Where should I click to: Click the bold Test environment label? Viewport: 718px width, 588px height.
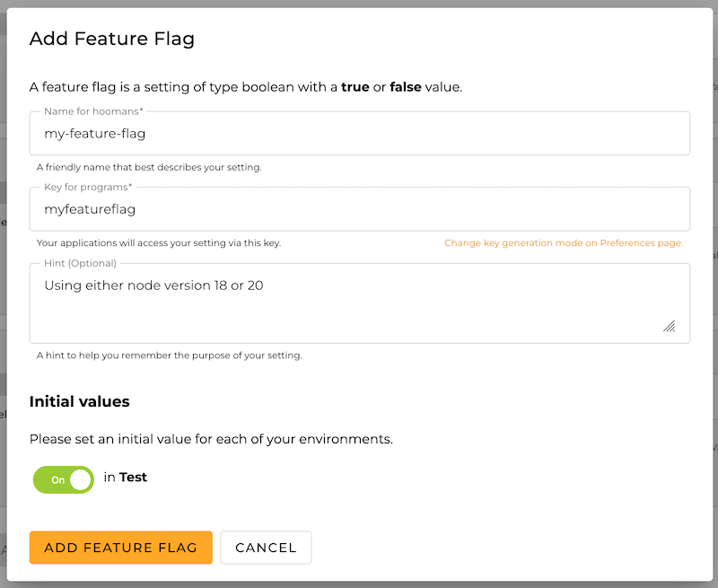(133, 477)
